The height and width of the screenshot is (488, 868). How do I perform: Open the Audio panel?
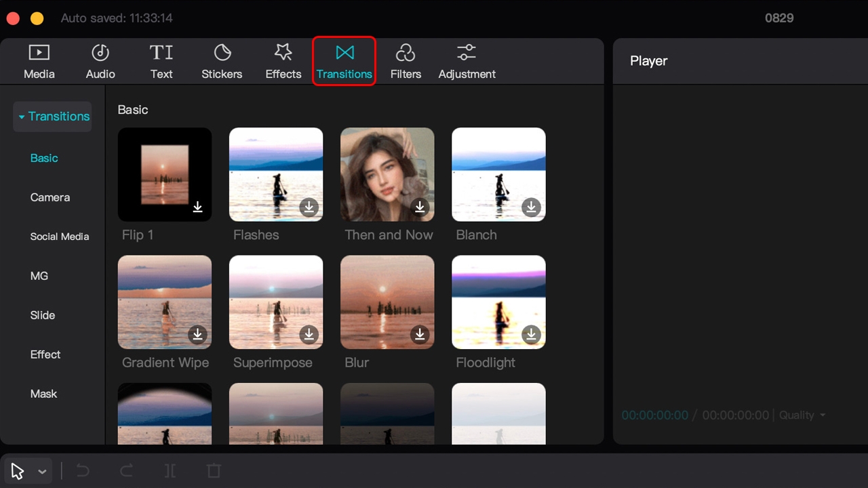100,60
